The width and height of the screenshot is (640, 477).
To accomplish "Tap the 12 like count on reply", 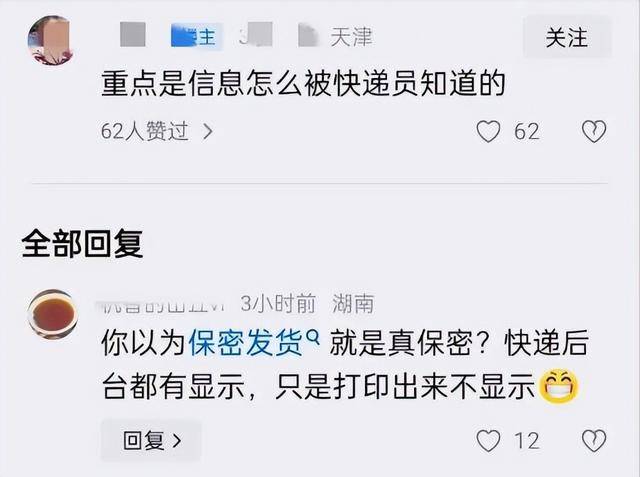I will [x=527, y=441].
